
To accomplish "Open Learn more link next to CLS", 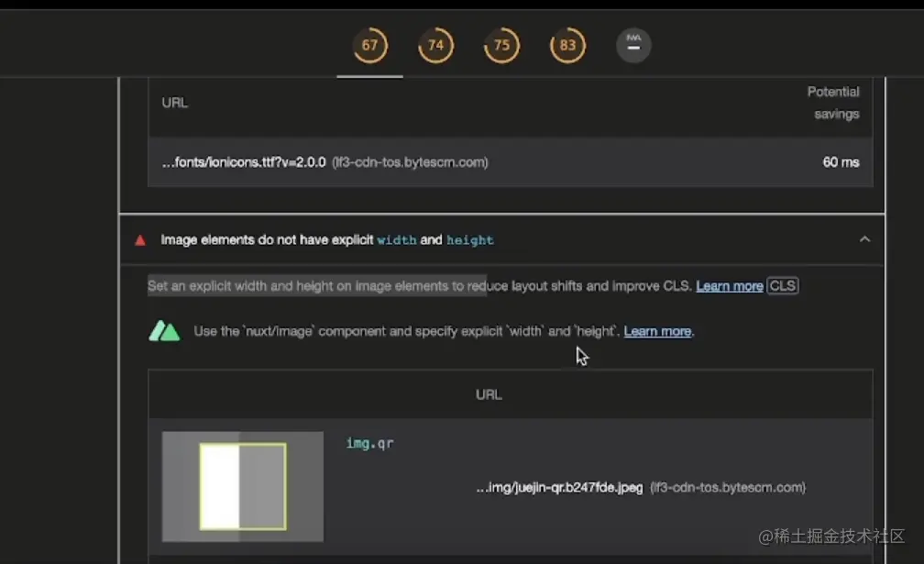I will (730, 286).
